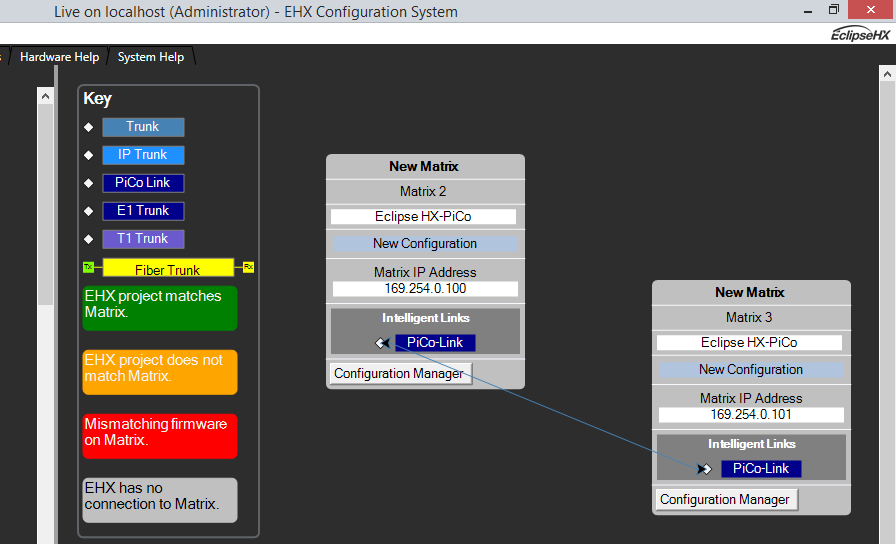
Task: Click the Matrix 3 Eclipse HX-PiCo field
Action: 750,343
